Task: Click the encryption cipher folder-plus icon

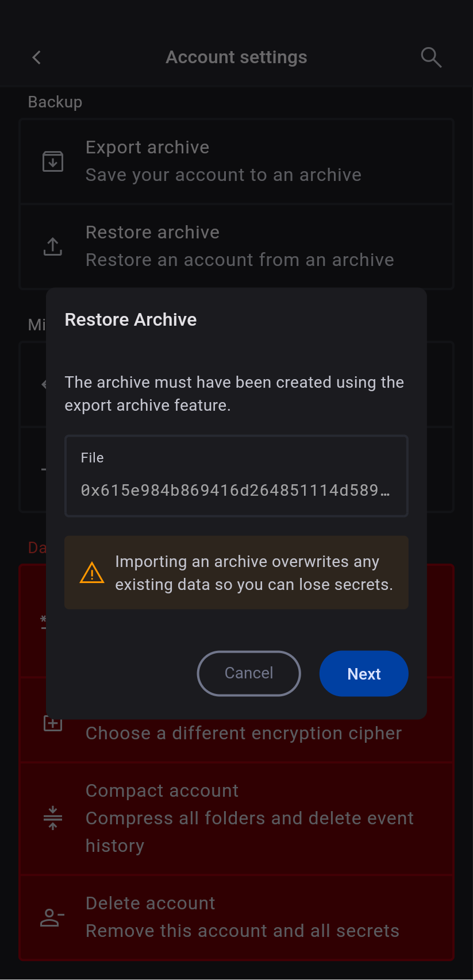Action: click(x=53, y=723)
